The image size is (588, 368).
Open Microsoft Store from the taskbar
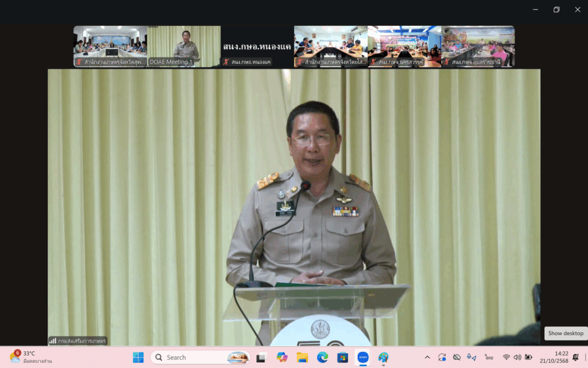click(342, 358)
